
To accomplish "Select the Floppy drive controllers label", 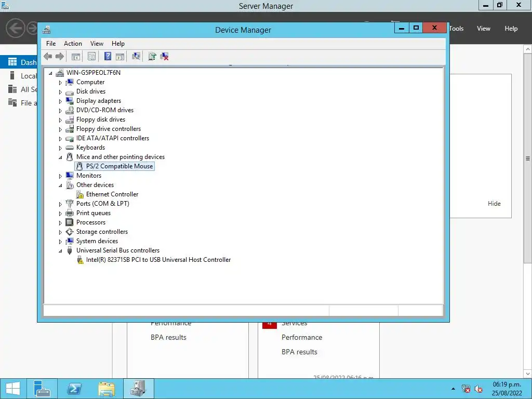I will tap(108, 129).
